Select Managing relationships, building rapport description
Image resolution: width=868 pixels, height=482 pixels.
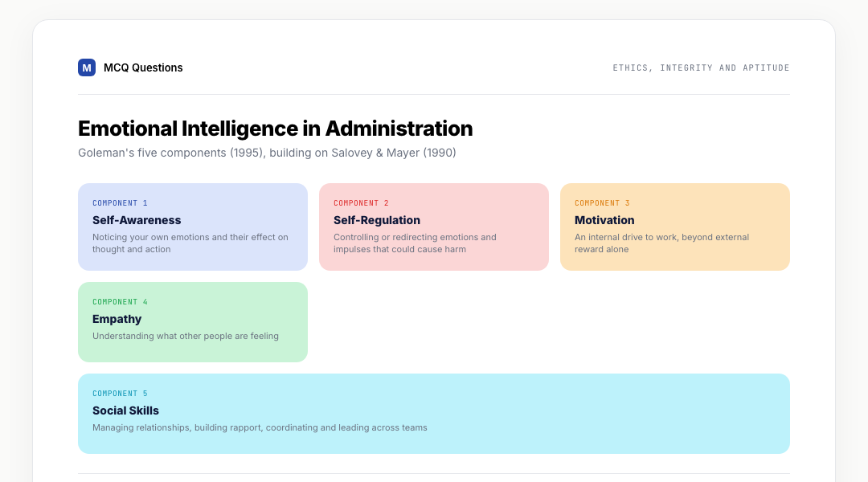(x=260, y=427)
